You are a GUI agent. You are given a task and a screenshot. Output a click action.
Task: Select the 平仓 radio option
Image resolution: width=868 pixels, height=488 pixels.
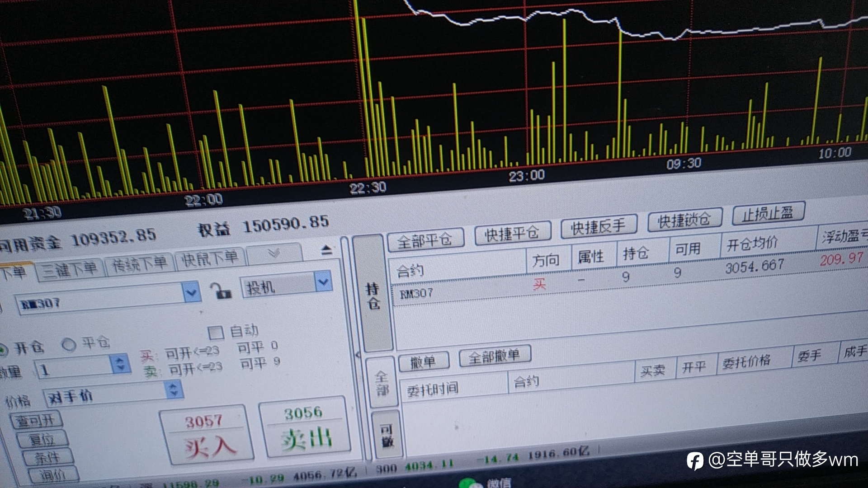pyautogui.click(x=69, y=344)
